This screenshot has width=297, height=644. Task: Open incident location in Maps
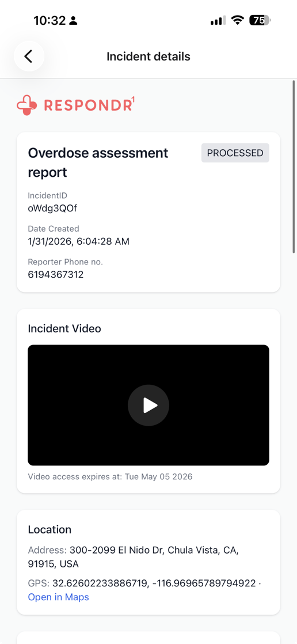click(x=58, y=597)
